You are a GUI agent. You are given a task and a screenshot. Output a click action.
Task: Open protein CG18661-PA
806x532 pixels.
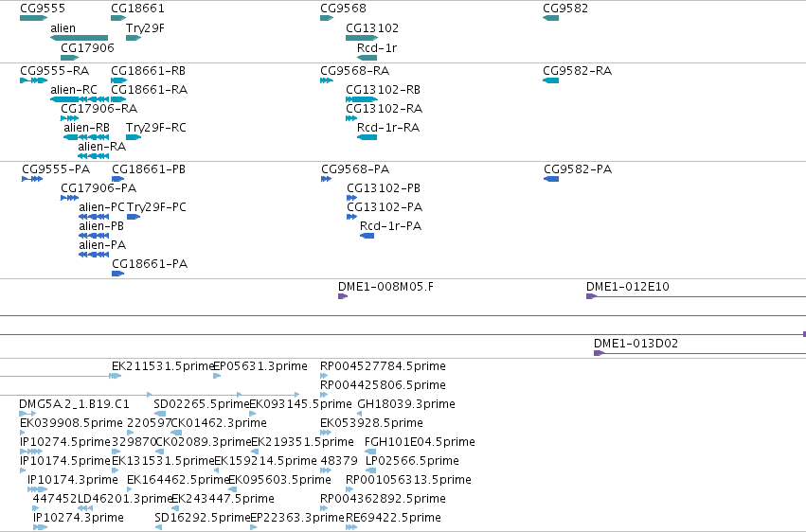tap(117, 274)
